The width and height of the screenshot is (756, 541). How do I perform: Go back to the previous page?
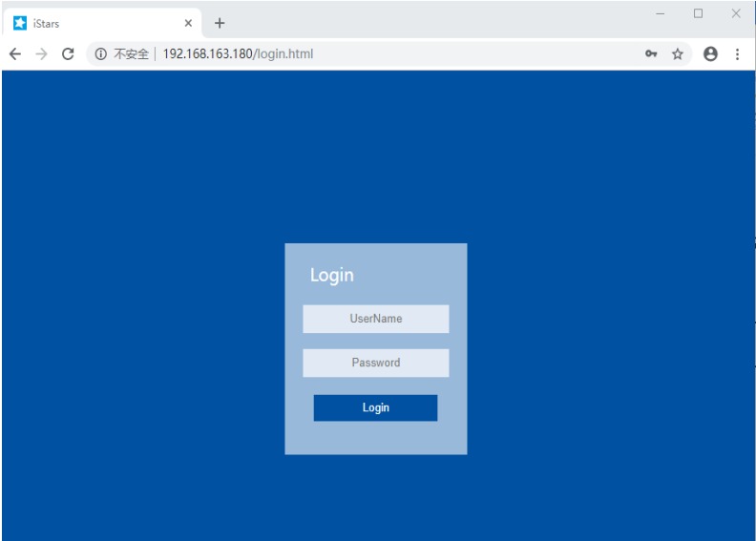(x=15, y=54)
